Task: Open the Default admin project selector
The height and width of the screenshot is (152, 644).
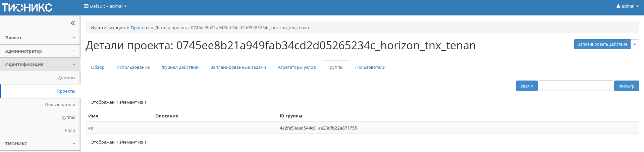Action: 105,6
